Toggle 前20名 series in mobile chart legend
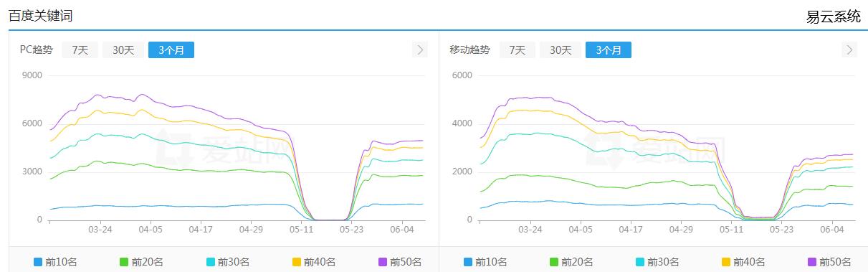868x272 pixels. pos(571,262)
